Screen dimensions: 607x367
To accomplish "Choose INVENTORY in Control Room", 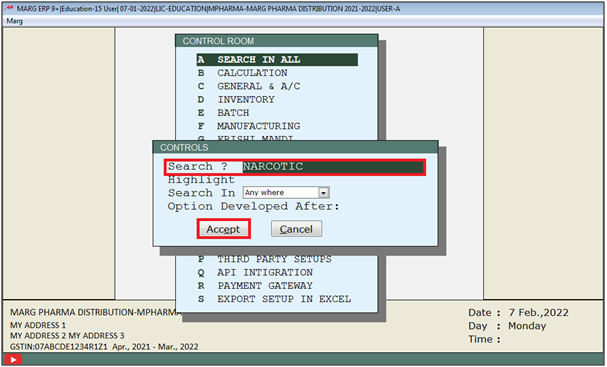I will [x=236, y=99].
